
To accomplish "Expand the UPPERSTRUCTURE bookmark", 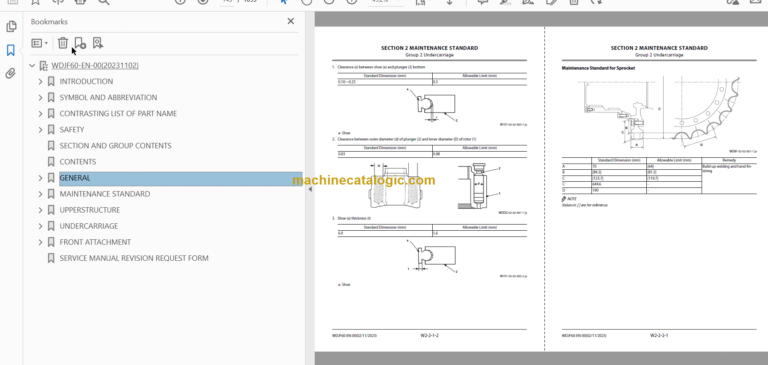I will click(40, 210).
